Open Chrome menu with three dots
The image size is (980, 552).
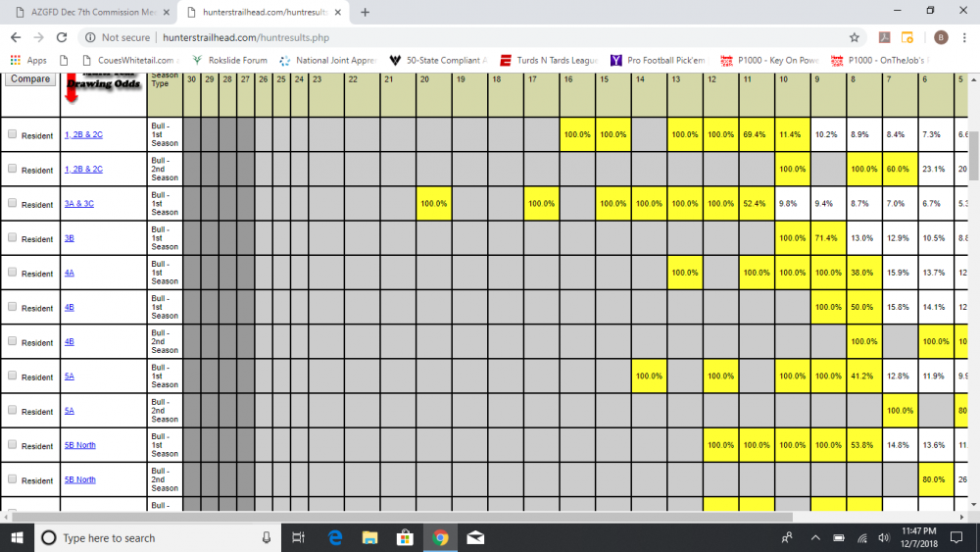tap(964, 37)
